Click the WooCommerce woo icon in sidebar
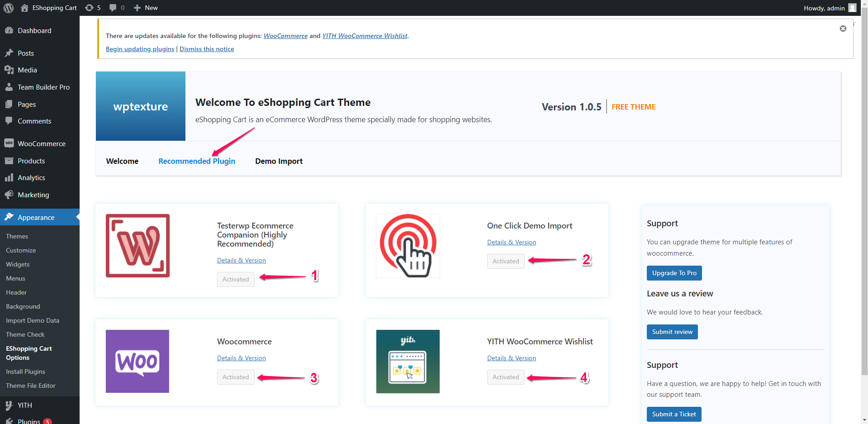 tap(9, 143)
